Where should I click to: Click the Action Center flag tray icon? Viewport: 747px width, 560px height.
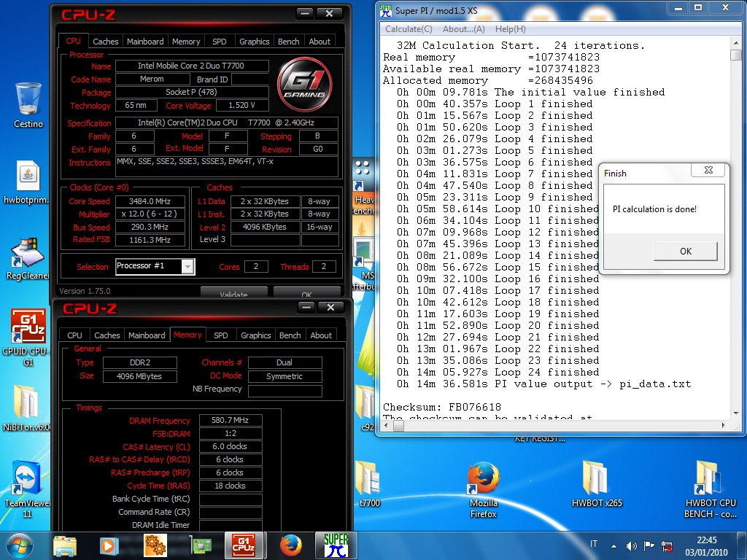(x=649, y=546)
